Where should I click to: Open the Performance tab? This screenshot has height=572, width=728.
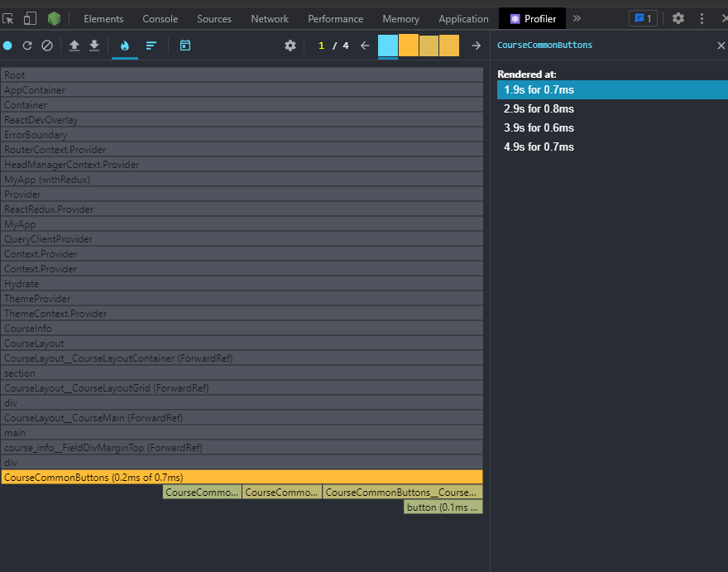336,19
